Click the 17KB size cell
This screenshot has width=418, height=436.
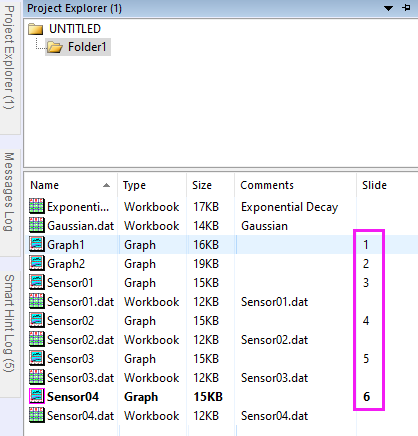click(x=206, y=207)
